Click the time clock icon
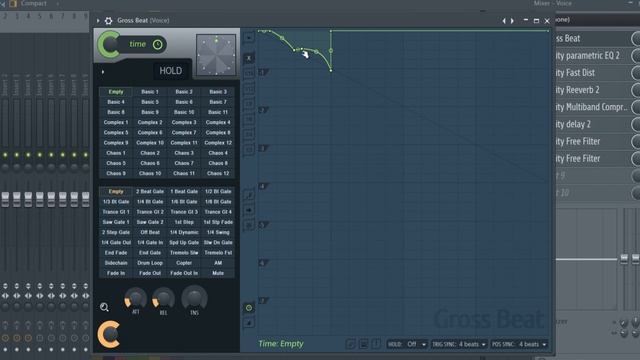 coord(158,44)
